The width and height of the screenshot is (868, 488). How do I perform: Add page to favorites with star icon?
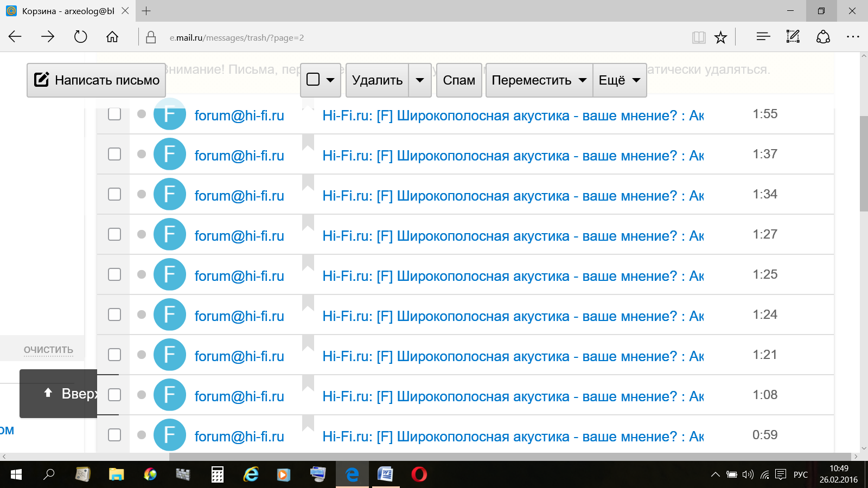[x=720, y=37]
